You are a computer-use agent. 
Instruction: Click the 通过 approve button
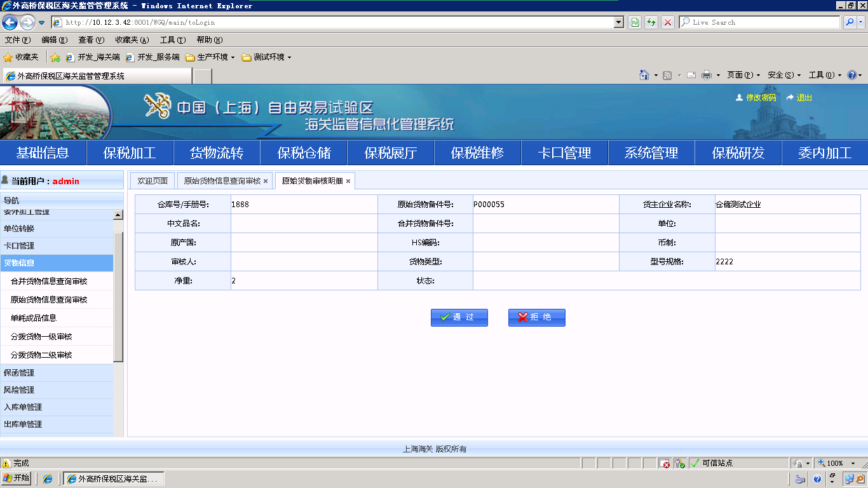pos(459,317)
